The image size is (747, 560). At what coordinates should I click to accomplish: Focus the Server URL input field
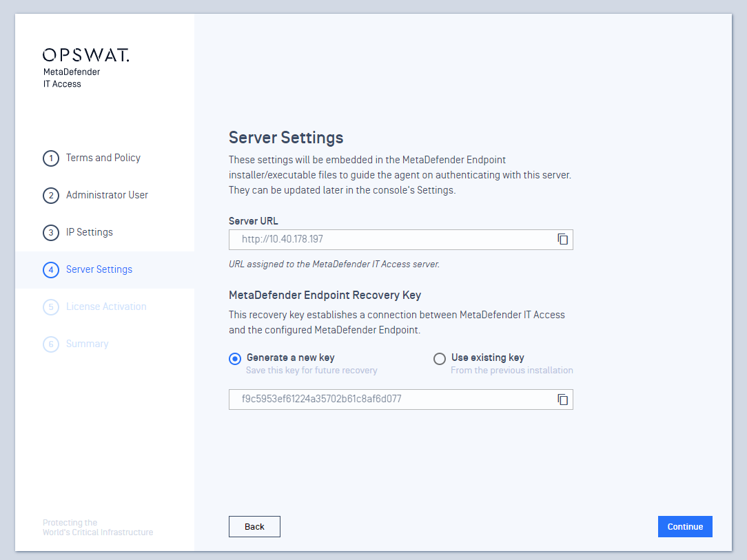coord(400,240)
